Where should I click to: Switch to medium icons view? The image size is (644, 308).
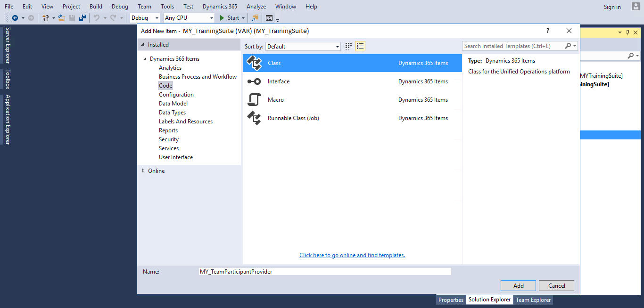348,46
